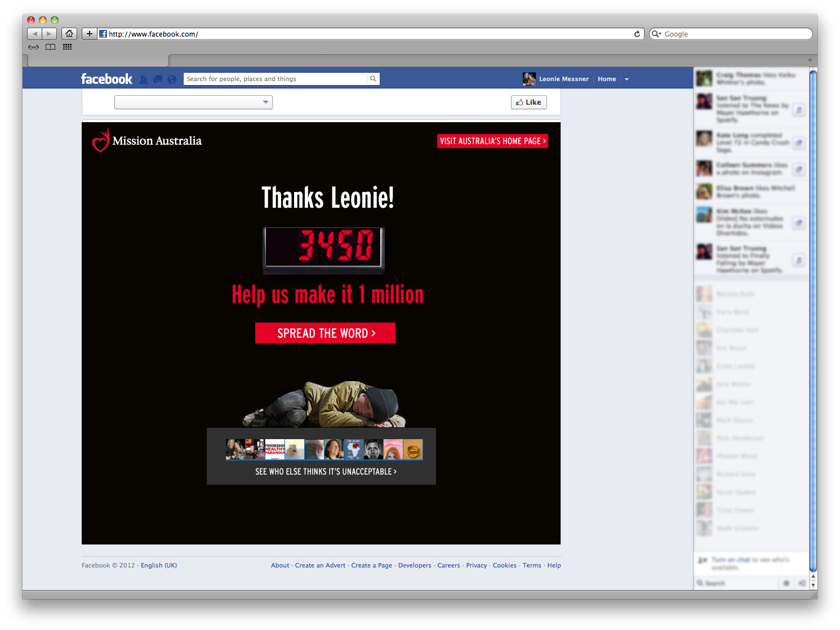The width and height of the screenshot is (840, 630).
Task: Open the browser home page icon
Action: (x=69, y=34)
